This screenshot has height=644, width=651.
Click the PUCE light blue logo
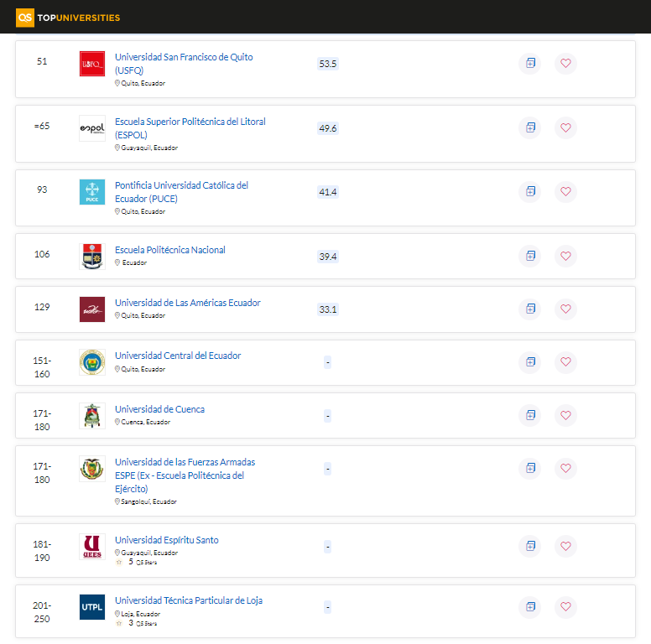pos(92,192)
